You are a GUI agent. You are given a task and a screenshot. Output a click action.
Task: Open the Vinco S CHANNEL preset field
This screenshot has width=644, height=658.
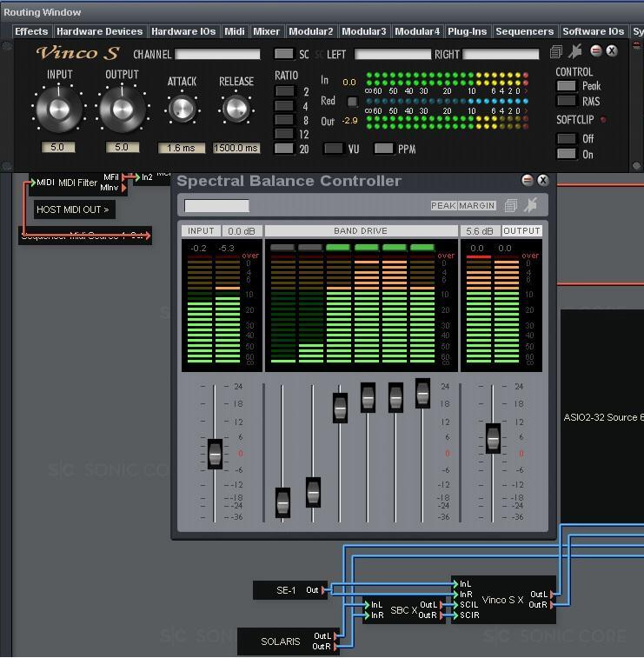click(x=217, y=54)
